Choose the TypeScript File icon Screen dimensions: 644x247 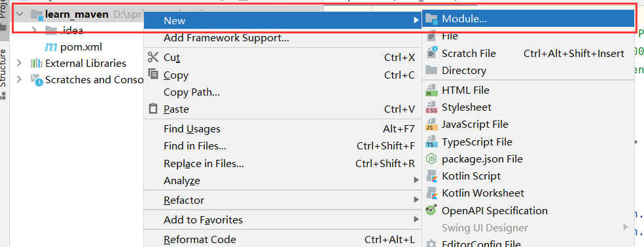click(431, 142)
